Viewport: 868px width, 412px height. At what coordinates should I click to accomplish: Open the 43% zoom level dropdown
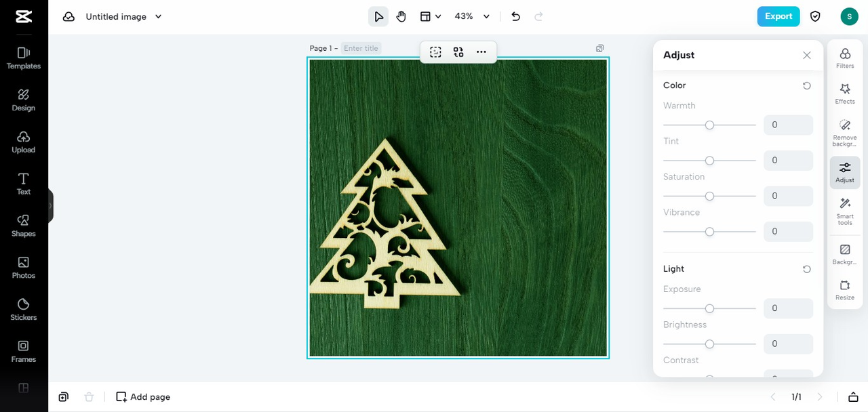coord(472,16)
